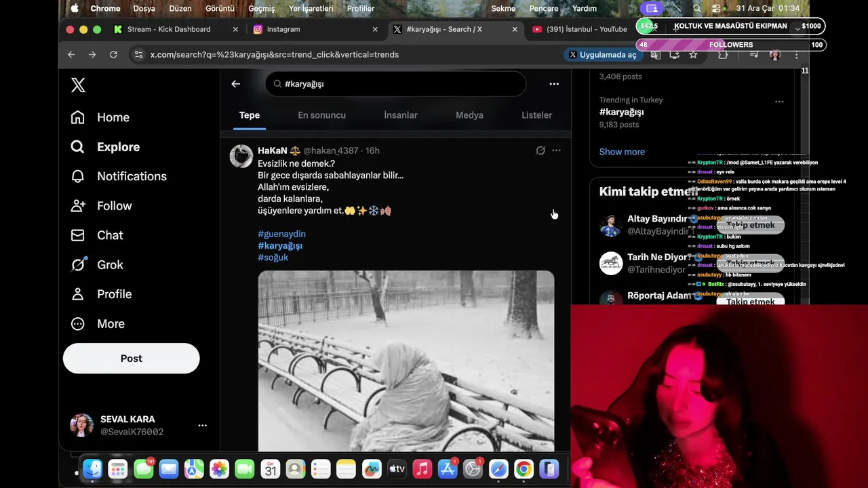The height and width of the screenshot is (488, 868).
Task: Open the @hakan_4387 username link
Action: point(330,150)
